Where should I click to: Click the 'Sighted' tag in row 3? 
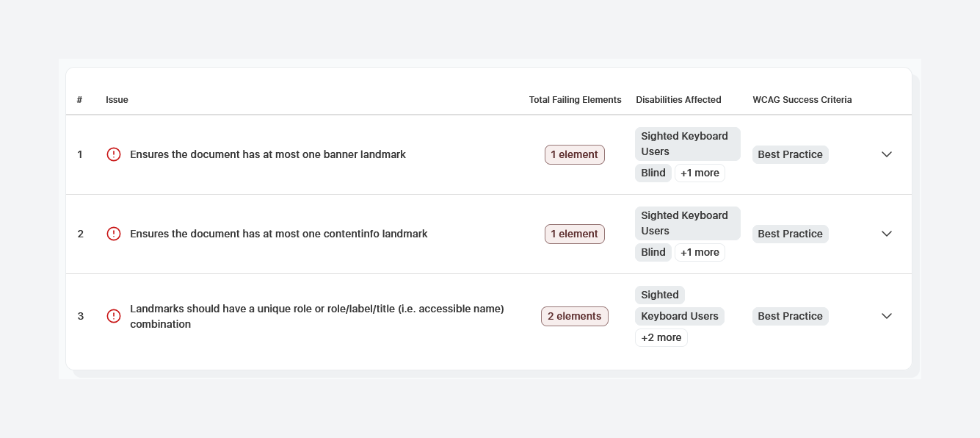(x=659, y=295)
